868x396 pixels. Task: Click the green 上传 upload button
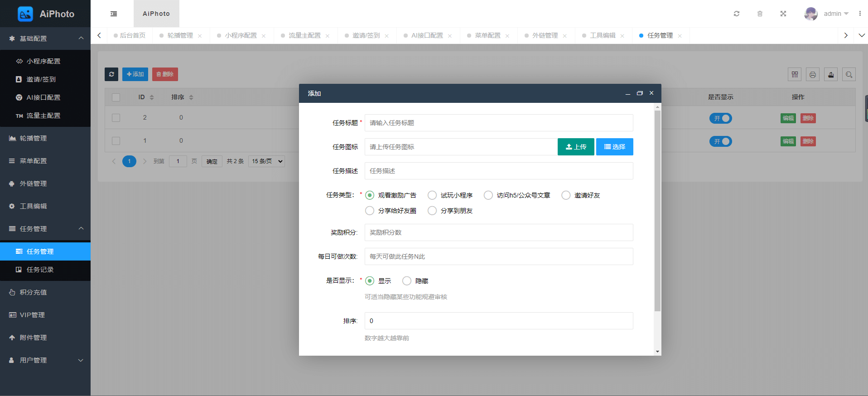pyautogui.click(x=576, y=147)
